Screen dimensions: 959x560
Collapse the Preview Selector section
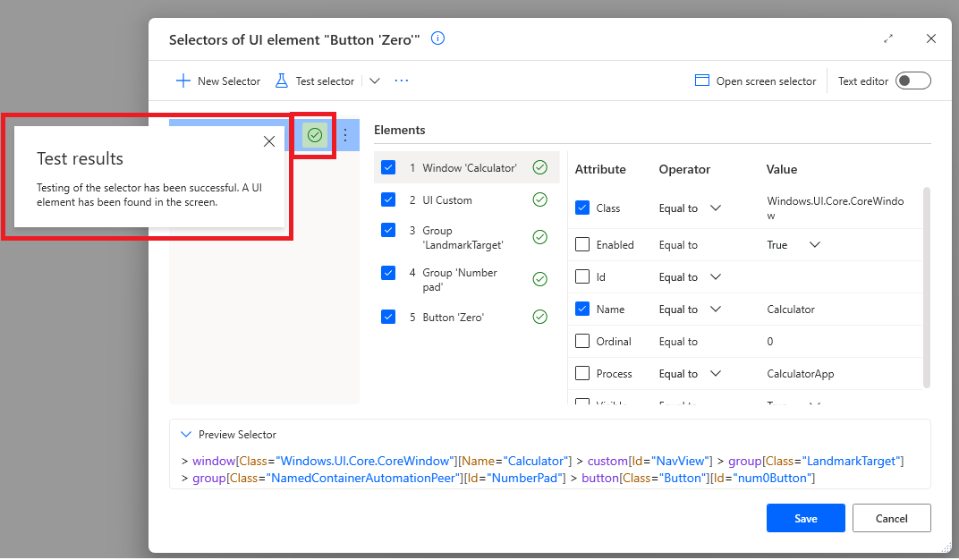pos(186,435)
